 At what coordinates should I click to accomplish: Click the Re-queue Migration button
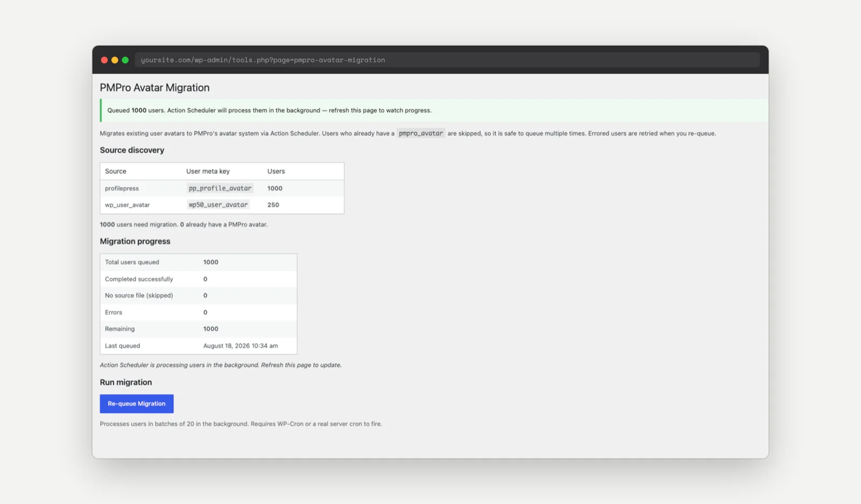(x=137, y=403)
